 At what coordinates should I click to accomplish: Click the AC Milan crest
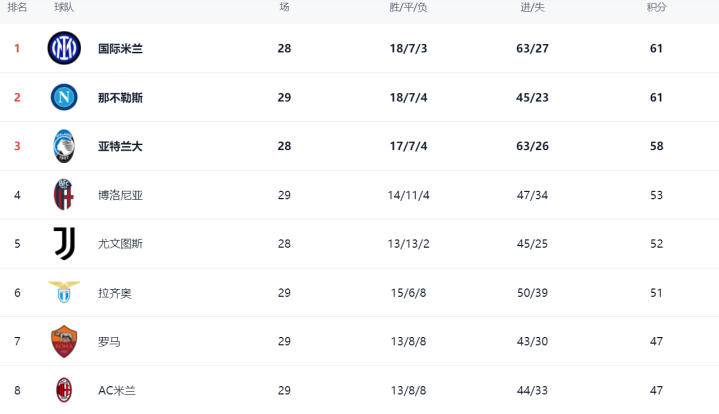pos(64,390)
